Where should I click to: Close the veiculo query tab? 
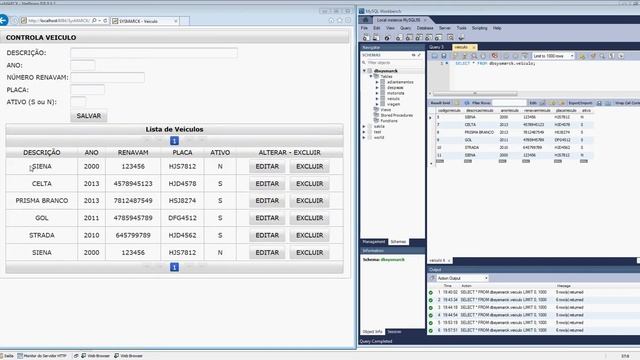tap(474, 47)
